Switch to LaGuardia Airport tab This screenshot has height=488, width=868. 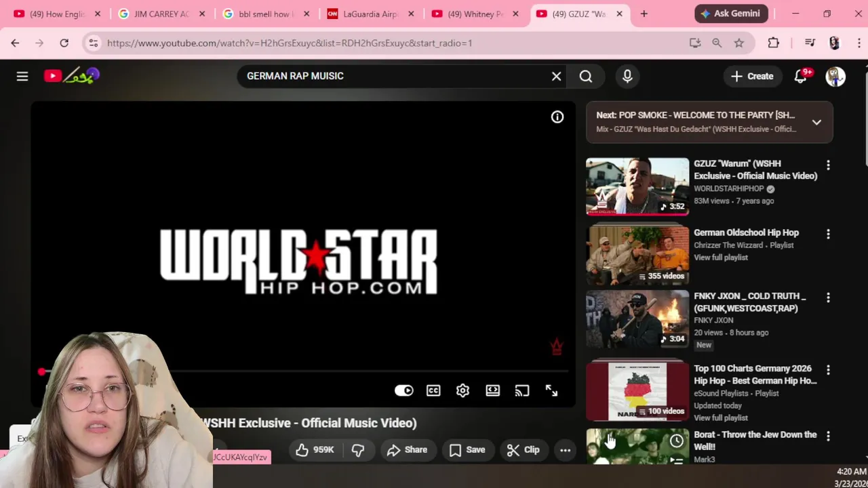370,14
